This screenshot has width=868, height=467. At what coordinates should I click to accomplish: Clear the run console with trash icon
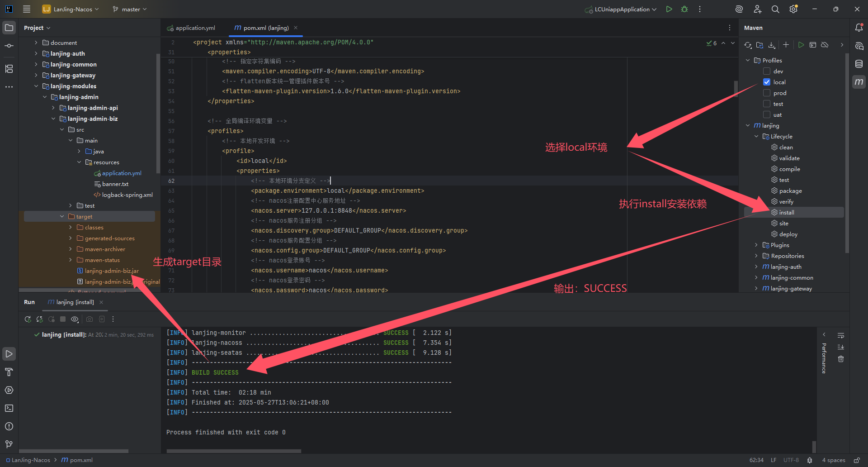coord(841,359)
